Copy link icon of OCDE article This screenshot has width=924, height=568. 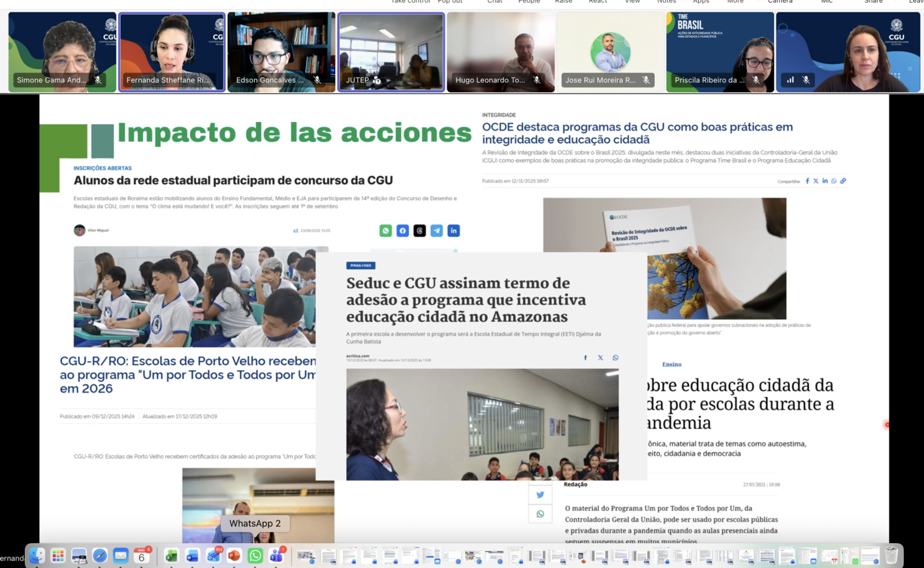point(843,181)
